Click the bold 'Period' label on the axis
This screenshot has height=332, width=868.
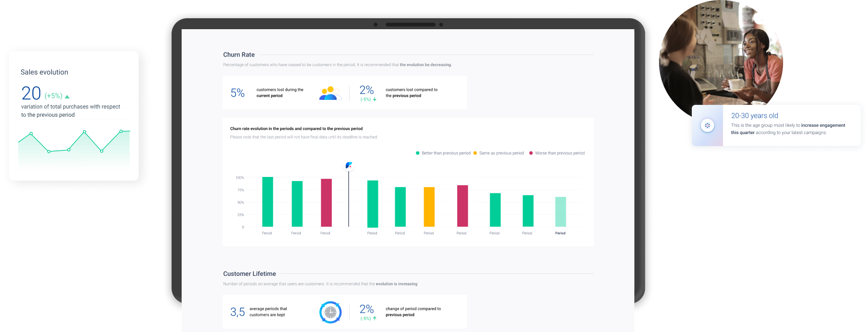tap(560, 233)
